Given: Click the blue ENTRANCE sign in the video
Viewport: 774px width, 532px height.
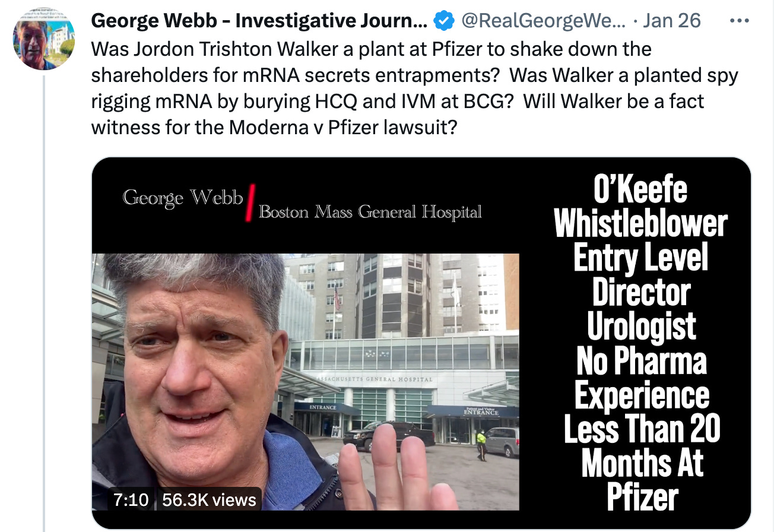Looking at the screenshot, I should pos(322,407).
